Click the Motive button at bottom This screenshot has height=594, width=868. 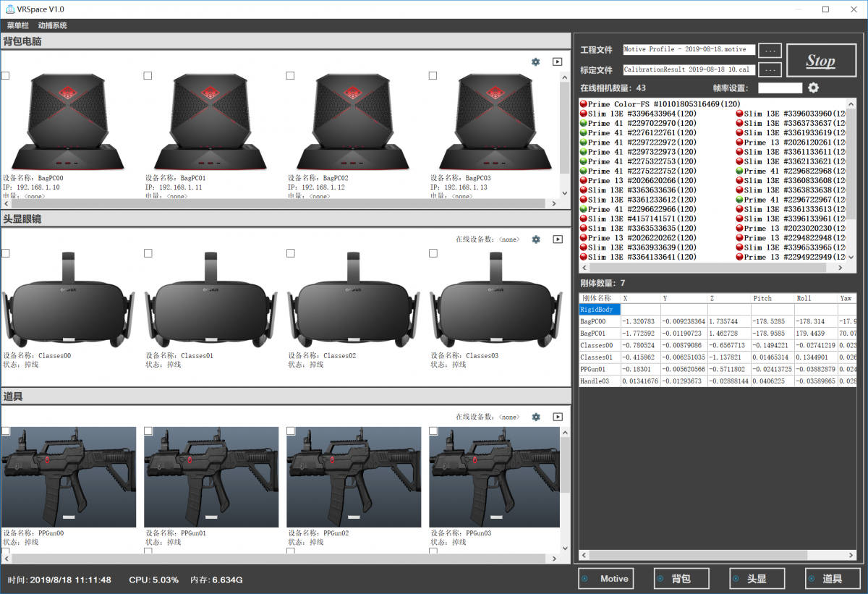coord(606,579)
